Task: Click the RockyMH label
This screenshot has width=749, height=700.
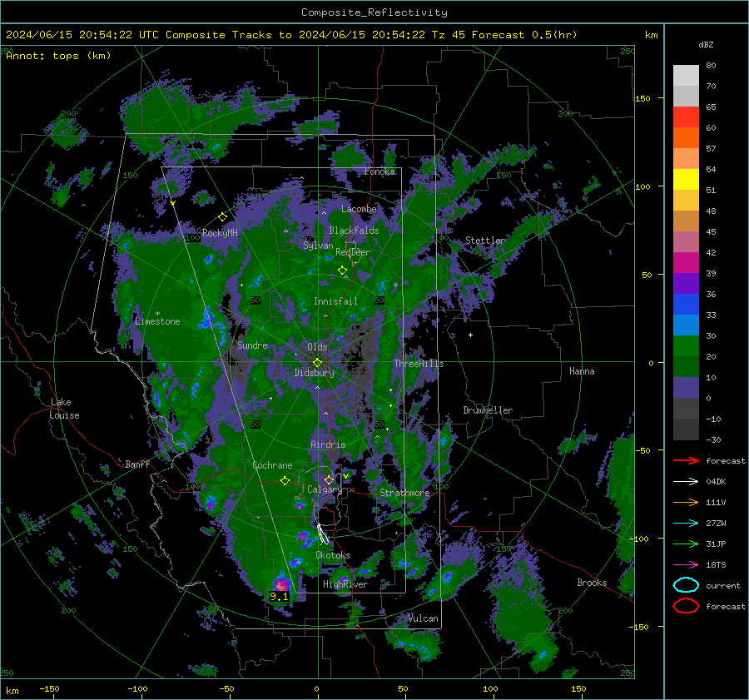Action: tap(220, 233)
